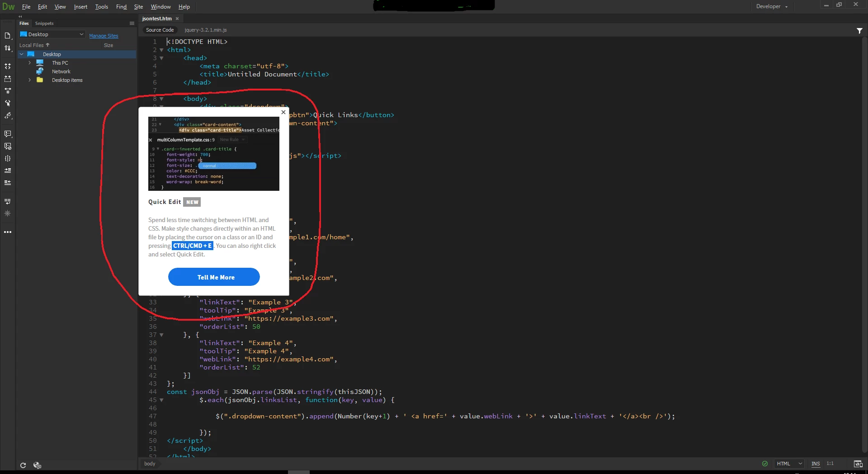868x474 pixels.
Task: Open Files panel options menu icon
Action: coord(132,24)
